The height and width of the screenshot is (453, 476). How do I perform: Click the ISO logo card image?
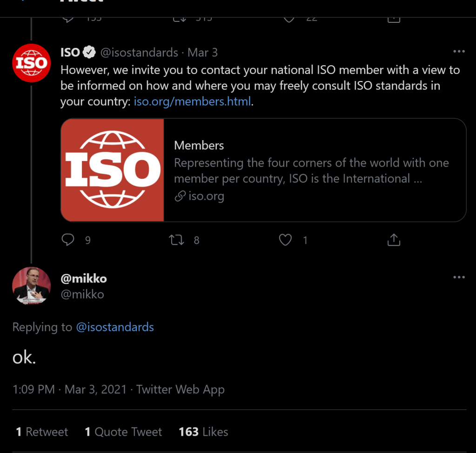tap(113, 170)
